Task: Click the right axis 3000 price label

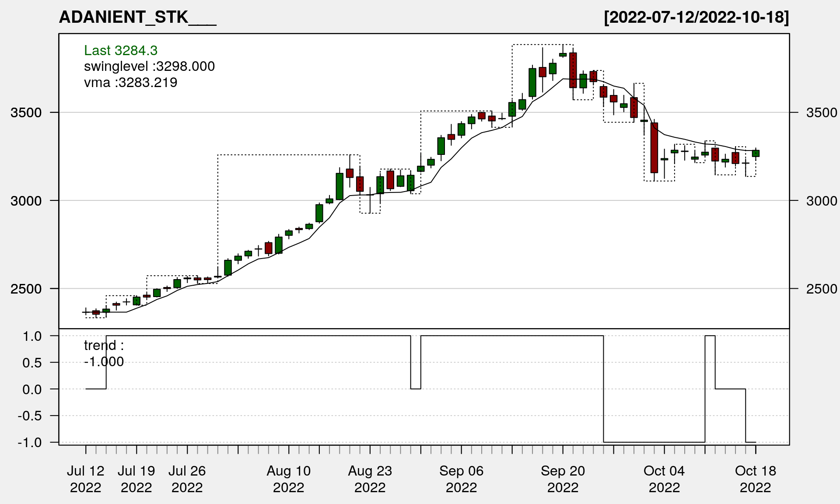Action: 822,201
